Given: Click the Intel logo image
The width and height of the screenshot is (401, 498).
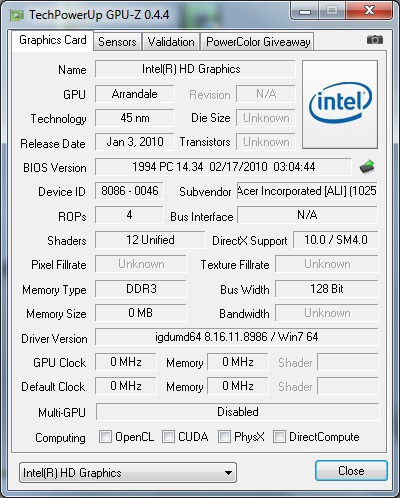Looking at the screenshot, I should coord(340,104).
